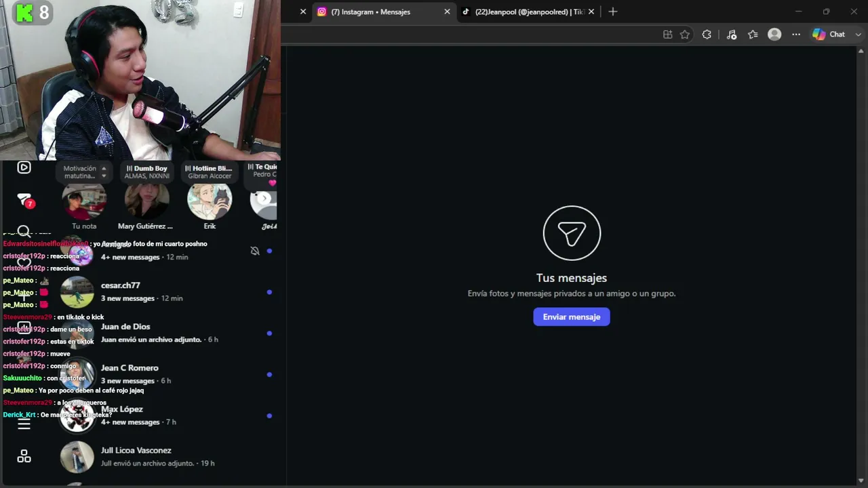Open cesar.ch77 conversation
This screenshot has width=868, height=488.
point(168,292)
